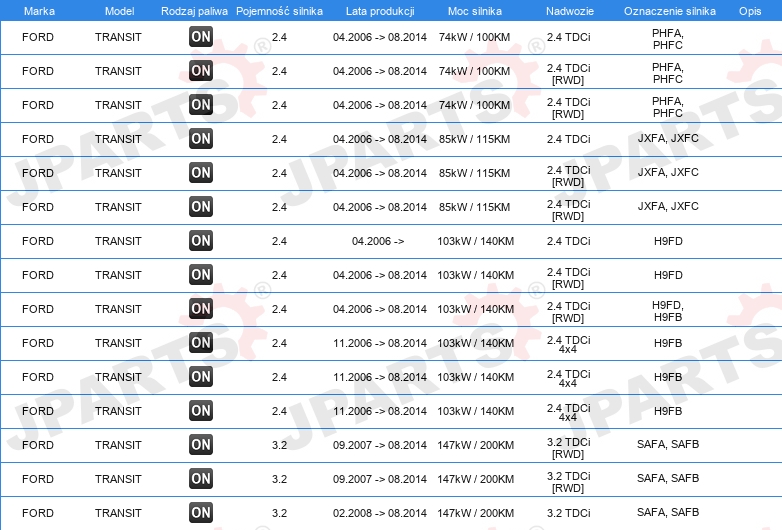Click ON icon in the 04.2006 -> open-ended row

click(x=201, y=240)
